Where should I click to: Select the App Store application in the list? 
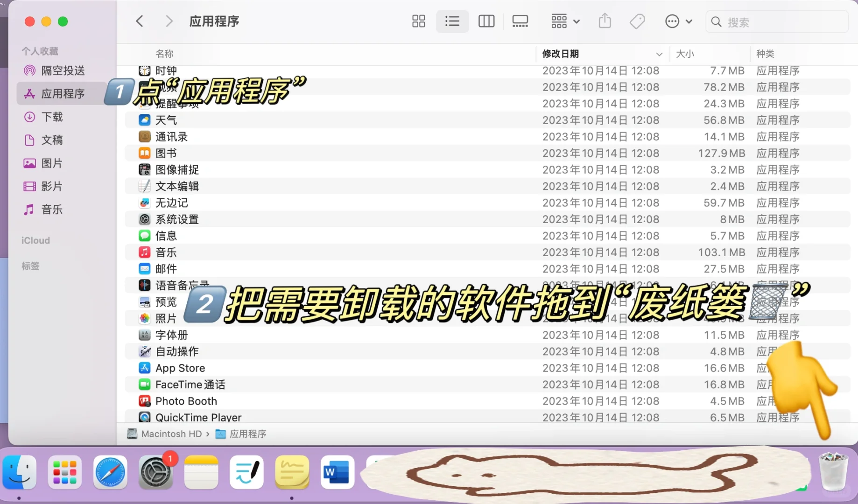coord(180,368)
